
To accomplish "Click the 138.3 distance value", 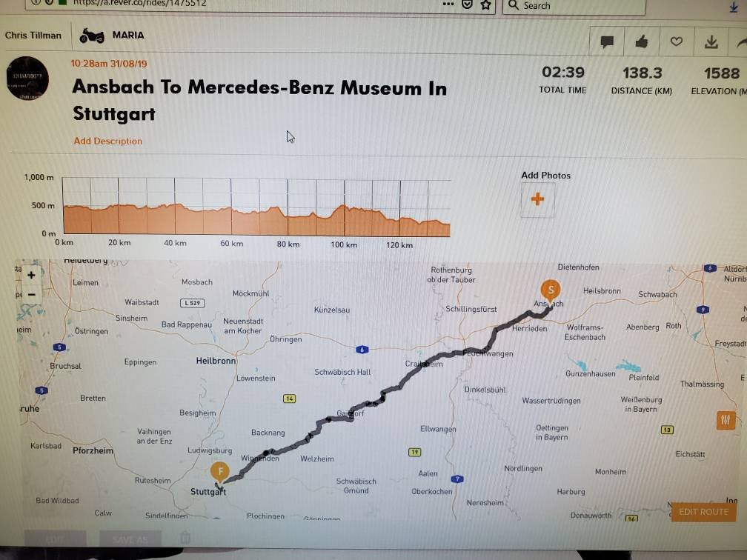I will [x=643, y=73].
